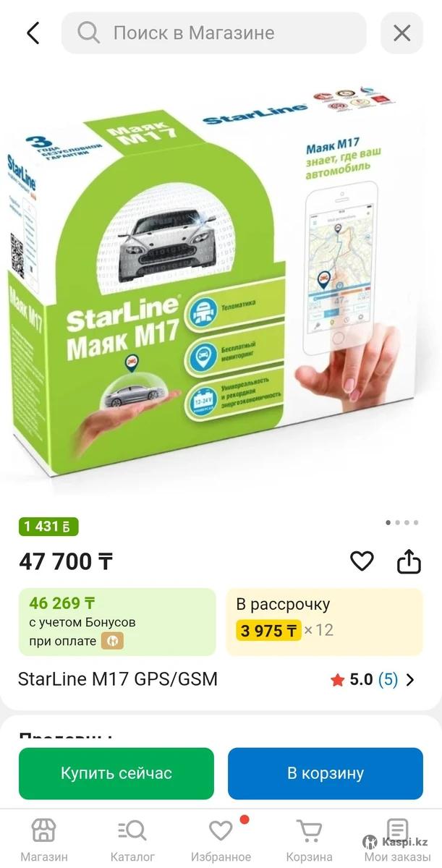The height and width of the screenshot is (868, 442).
Task: Focus the 'Поиск в Магазине' search field
Action: [x=214, y=33]
